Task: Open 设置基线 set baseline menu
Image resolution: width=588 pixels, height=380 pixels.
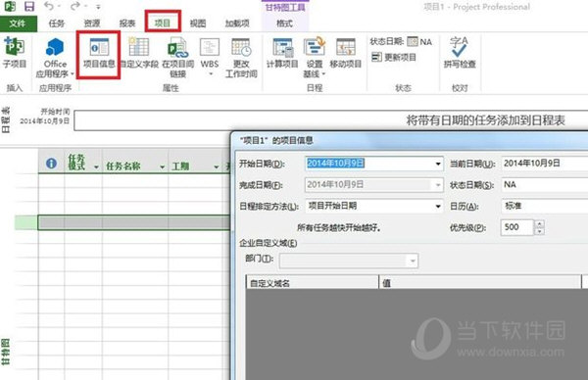Action: pyautogui.click(x=315, y=57)
